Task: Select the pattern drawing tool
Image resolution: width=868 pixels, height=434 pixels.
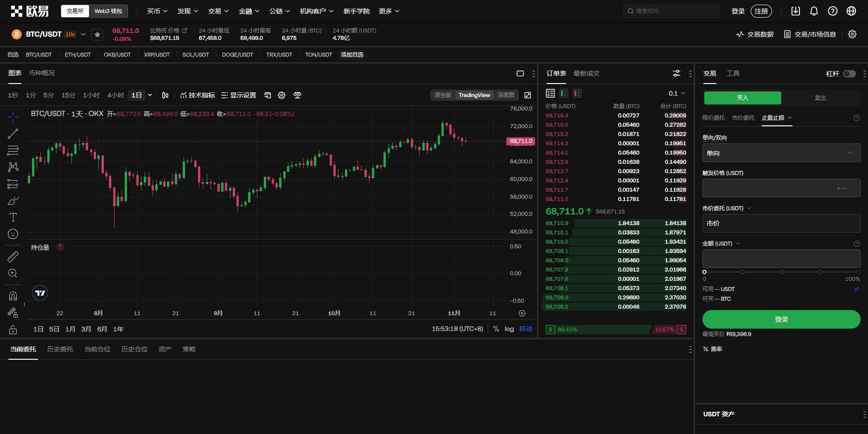Action: pos(13,167)
